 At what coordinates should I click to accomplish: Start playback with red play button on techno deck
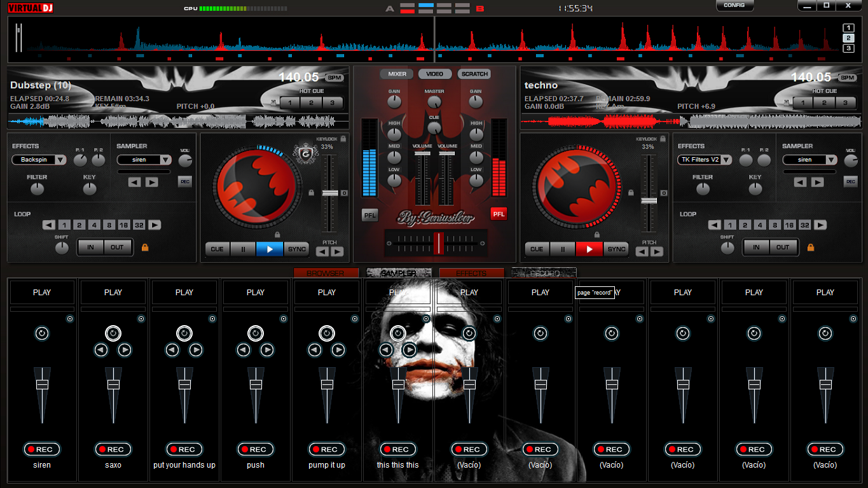tap(589, 249)
